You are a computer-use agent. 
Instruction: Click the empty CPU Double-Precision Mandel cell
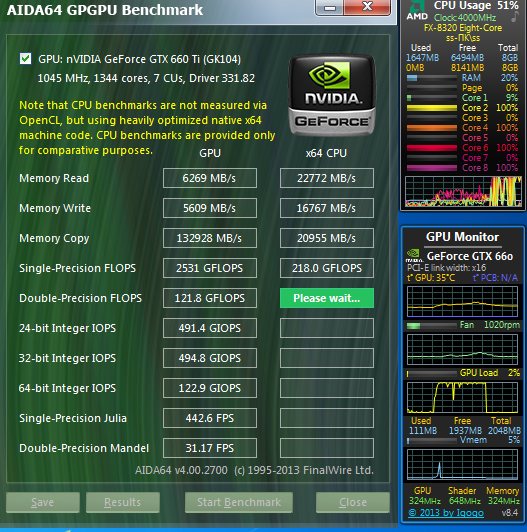[327, 448]
